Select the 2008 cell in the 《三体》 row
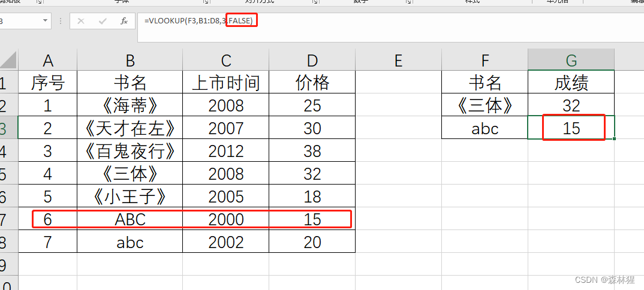This screenshot has height=290, width=644. pyautogui.click(x=226, y=174)
